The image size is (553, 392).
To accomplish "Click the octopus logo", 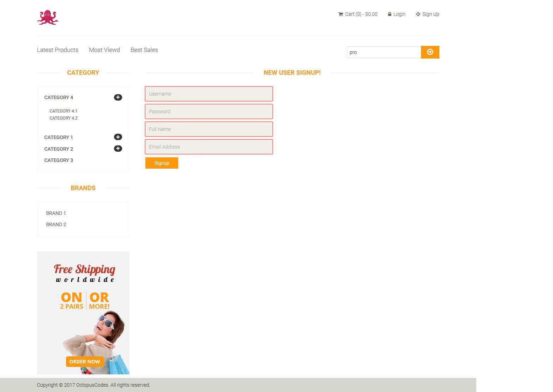I will [47, 17].
